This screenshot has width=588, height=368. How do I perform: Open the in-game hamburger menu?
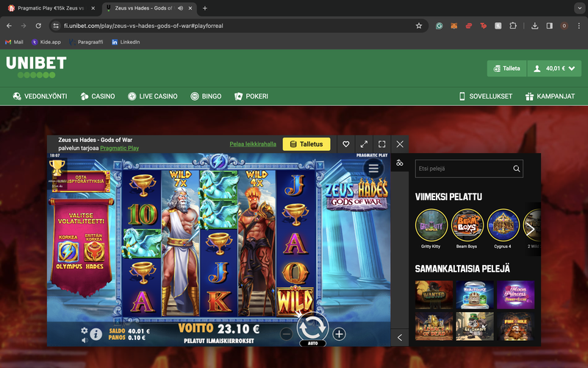coord(373,169)
